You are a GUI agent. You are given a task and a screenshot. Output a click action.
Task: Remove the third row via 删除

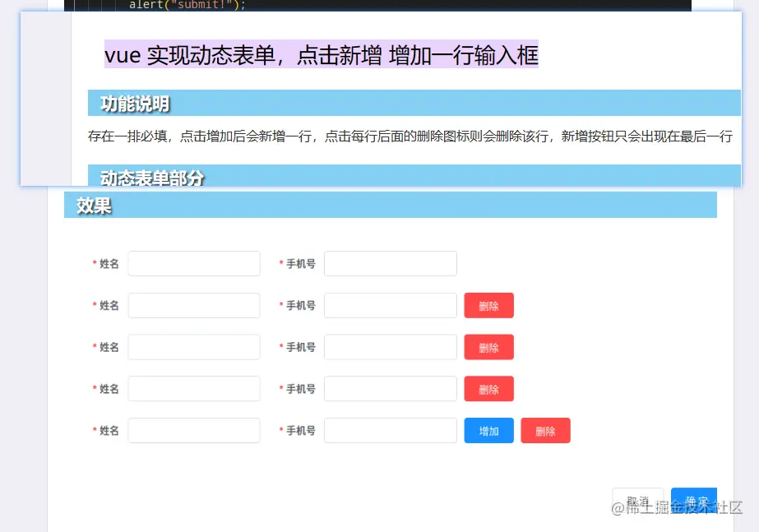coord(489,347)
